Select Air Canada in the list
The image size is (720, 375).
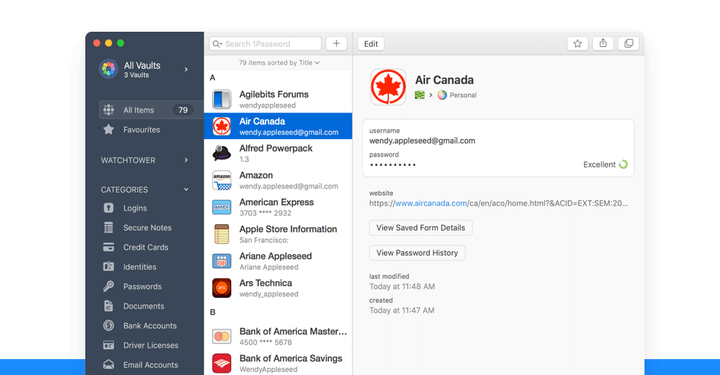tap(278, 126)
